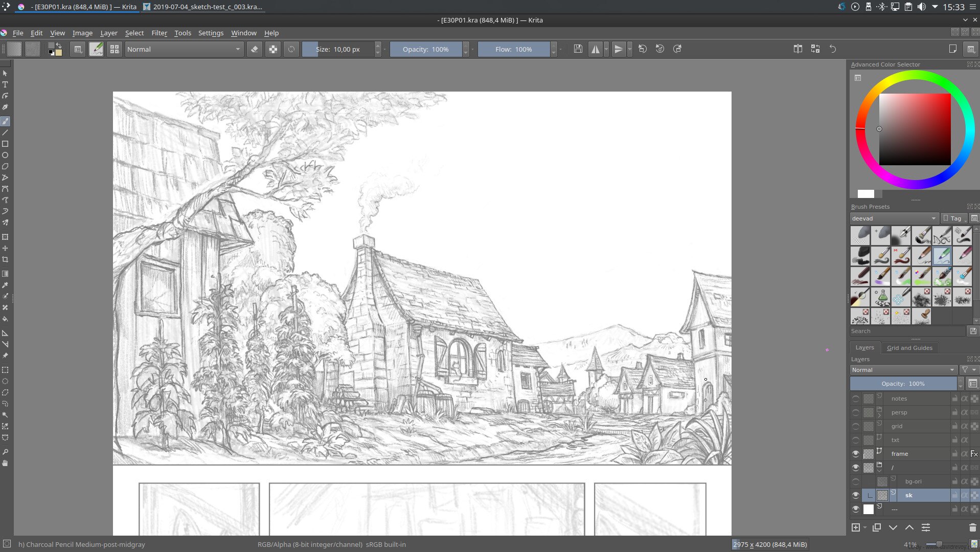The image size is (980, 552).
Task: Select the Text tool in the toolbox
Action: click(5, 84)
